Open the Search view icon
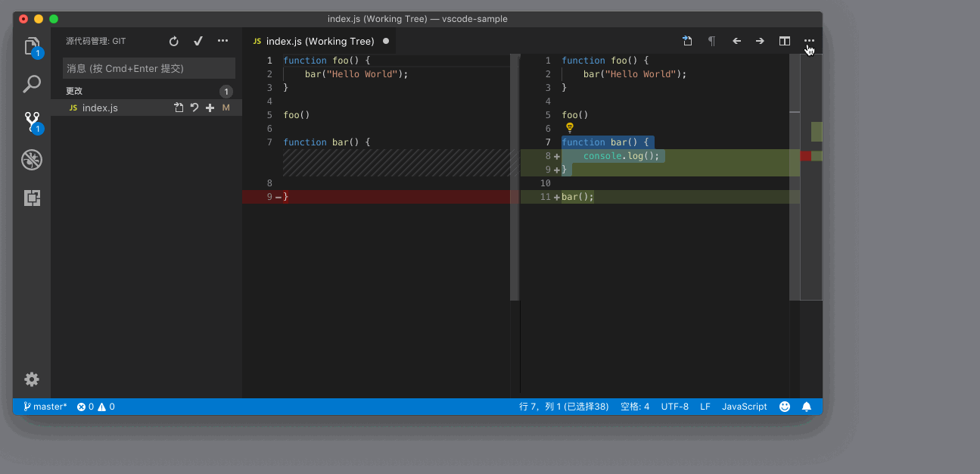Image resolution: width=980 pixels, height=474 pixels. pos(32,84)
